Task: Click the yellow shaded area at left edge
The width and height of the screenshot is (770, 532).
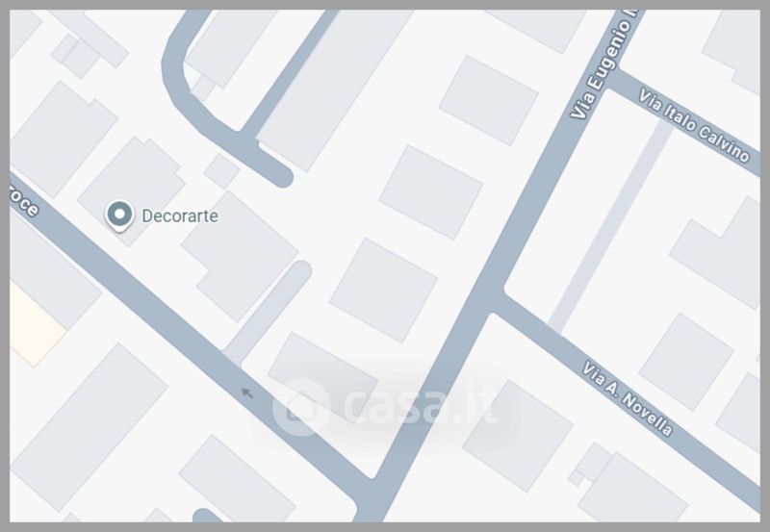Action: pyautogui.click(x=35, y=324)
